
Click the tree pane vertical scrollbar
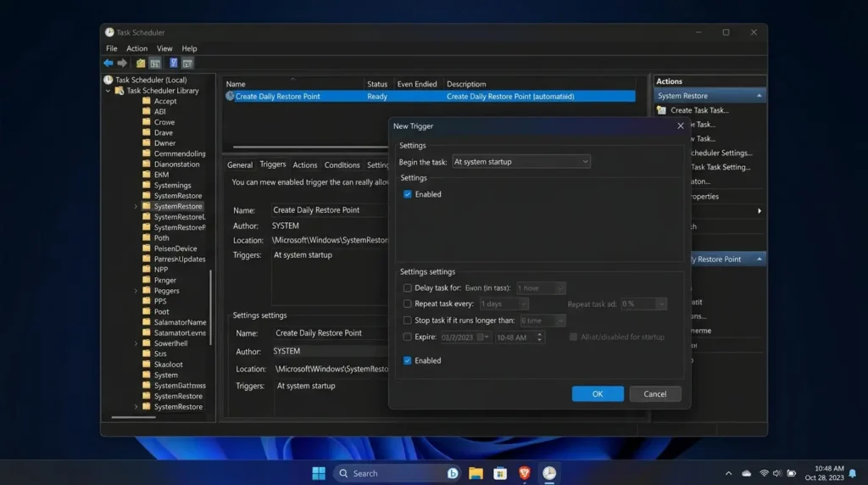pyautogui.click(x=210, y=307)
